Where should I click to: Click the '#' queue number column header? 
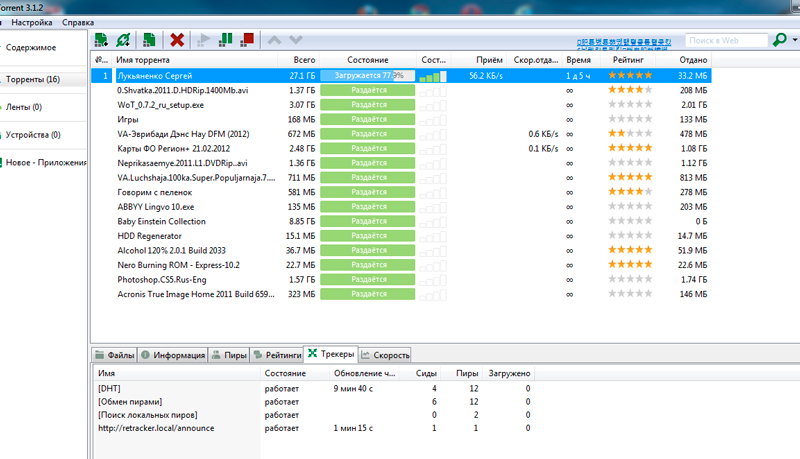click(x=102, y=60)
